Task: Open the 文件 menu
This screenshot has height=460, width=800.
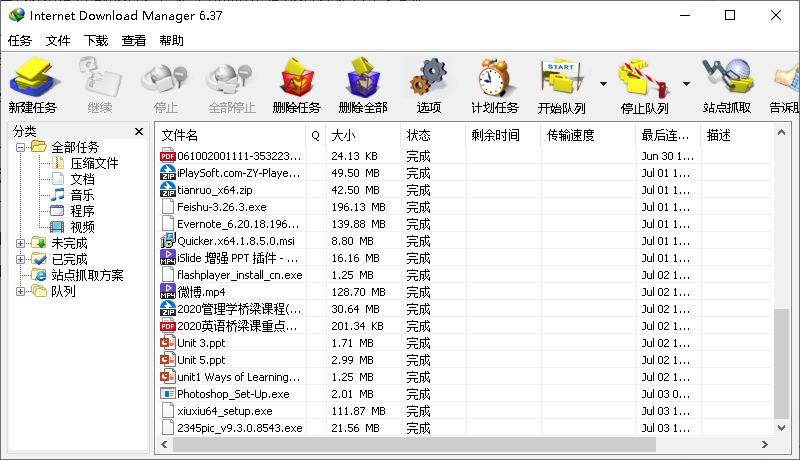Action: pos(58,41)
